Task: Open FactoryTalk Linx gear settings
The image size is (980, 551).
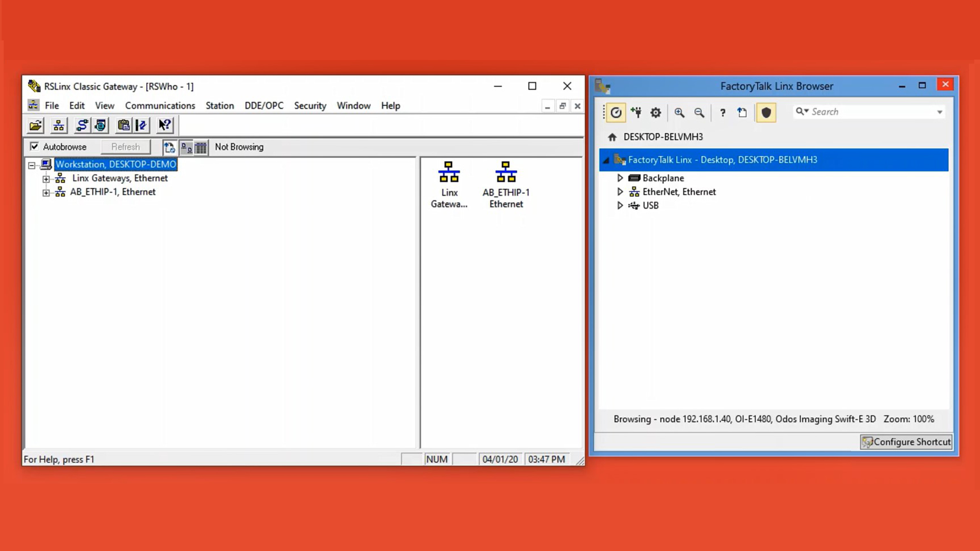Action: (x=655, y=112)
